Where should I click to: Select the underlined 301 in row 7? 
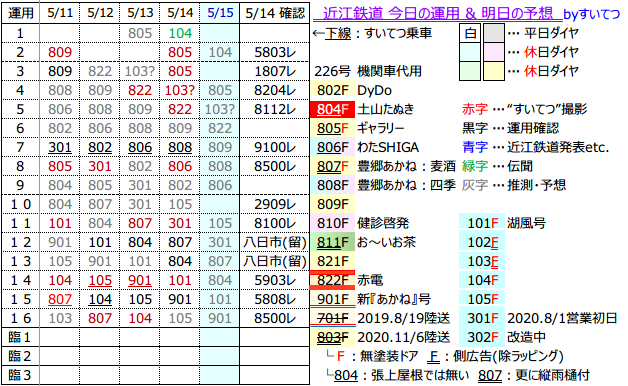60,147
